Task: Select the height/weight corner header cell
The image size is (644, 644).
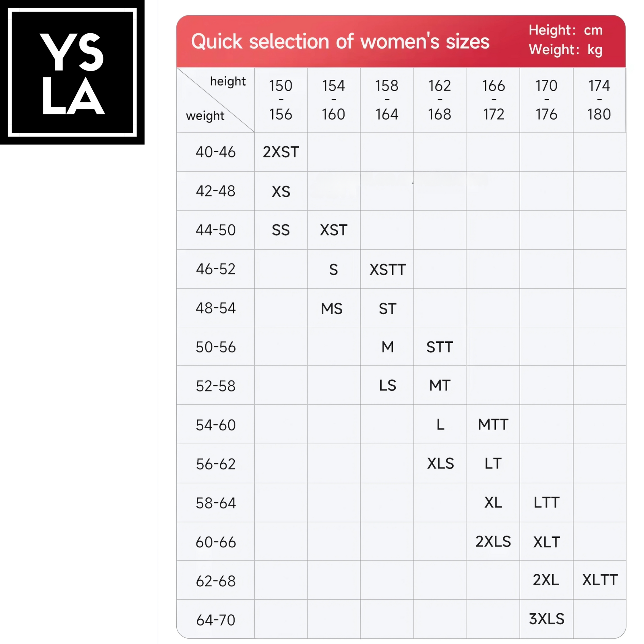Action: click(x=216, y=100)
